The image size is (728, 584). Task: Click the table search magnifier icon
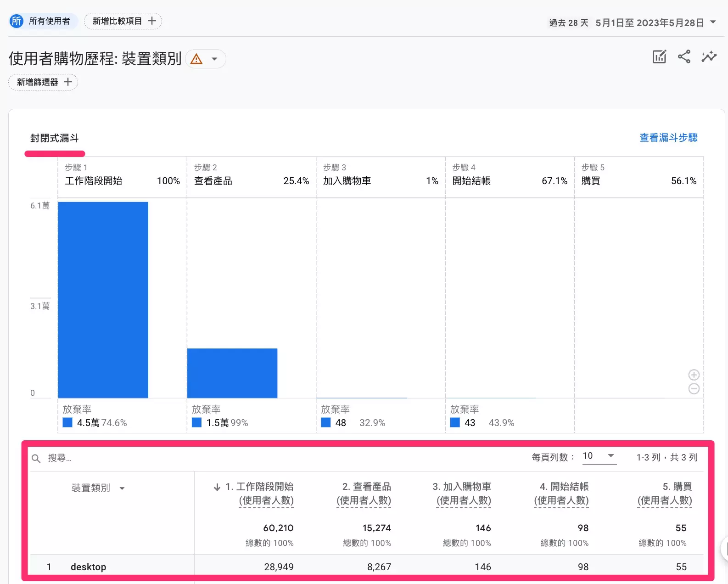pyautogui.click(x=36, y=458)
